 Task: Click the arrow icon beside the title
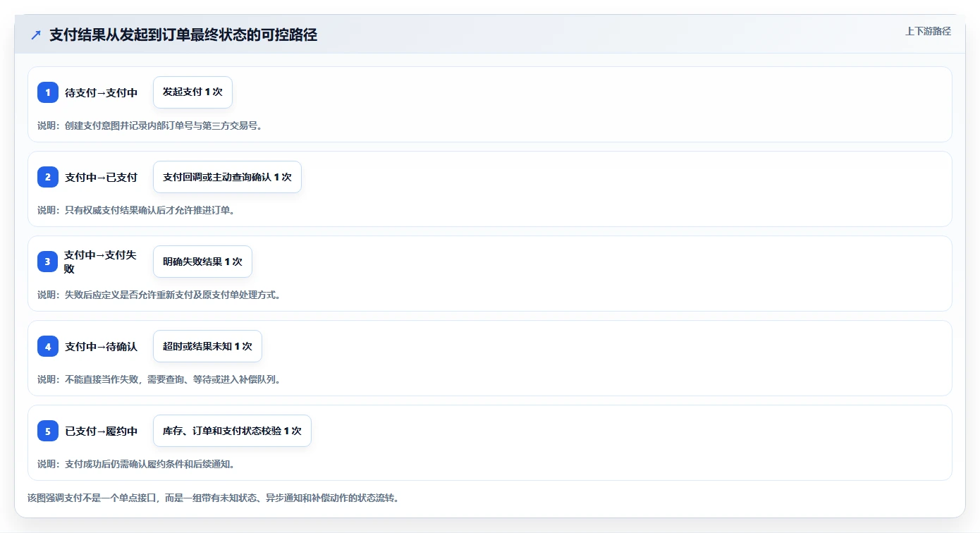click(x=36, y=35)
